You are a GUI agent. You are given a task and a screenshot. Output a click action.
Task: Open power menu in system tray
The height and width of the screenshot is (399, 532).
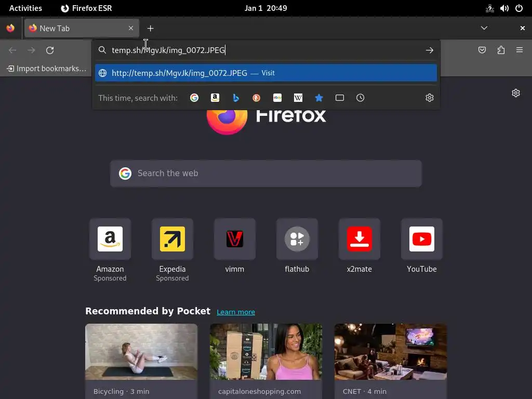click(x=519, y=8)
